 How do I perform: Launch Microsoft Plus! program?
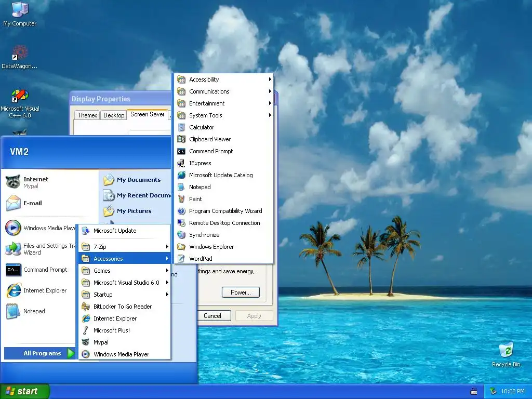click(125, 330)
